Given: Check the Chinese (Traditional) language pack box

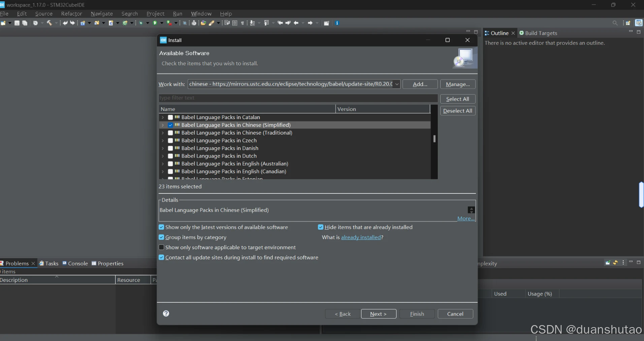Looking at the screenshot, I should (170, 133).
